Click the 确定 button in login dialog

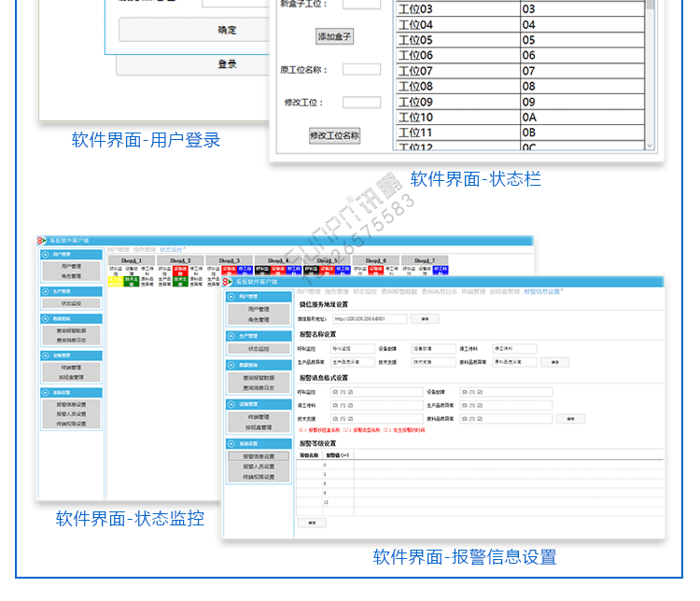(x=227, y=30)
